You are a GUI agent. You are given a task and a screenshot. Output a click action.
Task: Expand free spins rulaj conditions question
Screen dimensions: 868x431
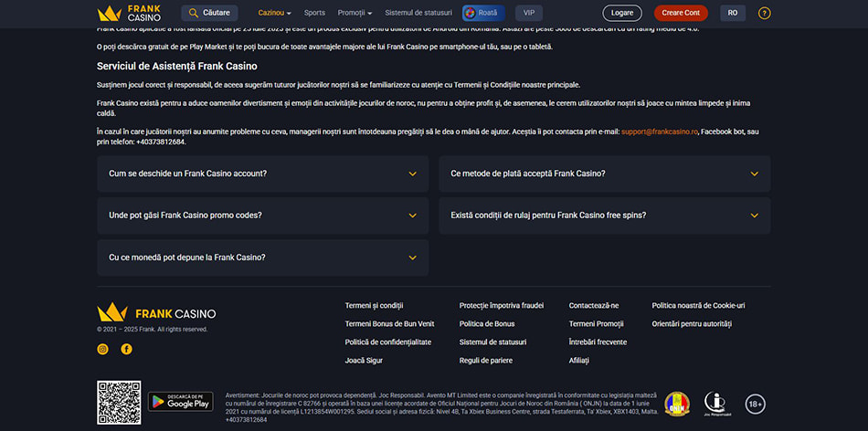[x=605, y=215]
